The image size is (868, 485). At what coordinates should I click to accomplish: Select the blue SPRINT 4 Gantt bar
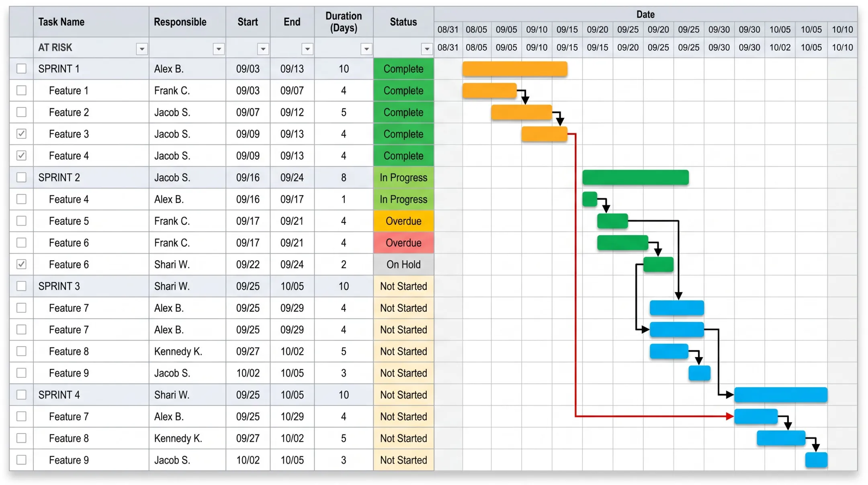[x=781, y=395]
